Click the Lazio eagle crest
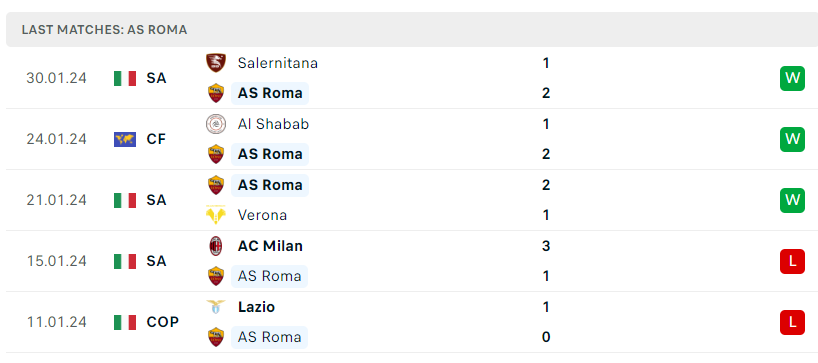The image size is (818, 363). click(215, 307)
